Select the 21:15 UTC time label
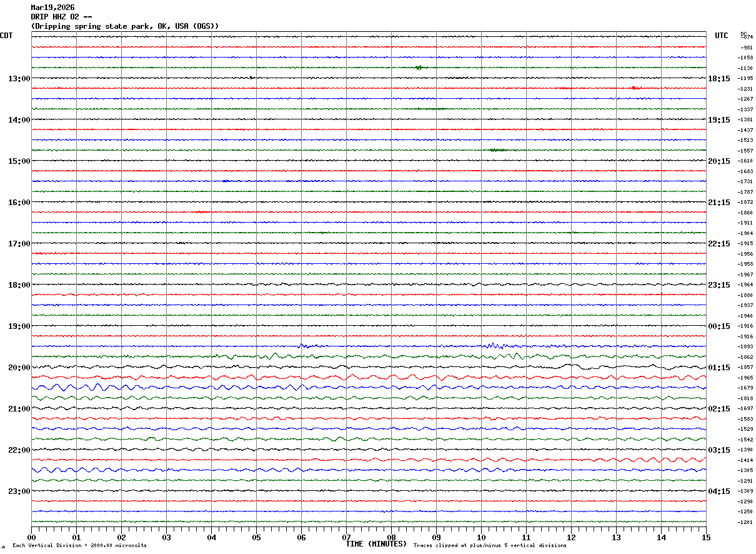This screenshot has height=554, width=756. point(719,203)
